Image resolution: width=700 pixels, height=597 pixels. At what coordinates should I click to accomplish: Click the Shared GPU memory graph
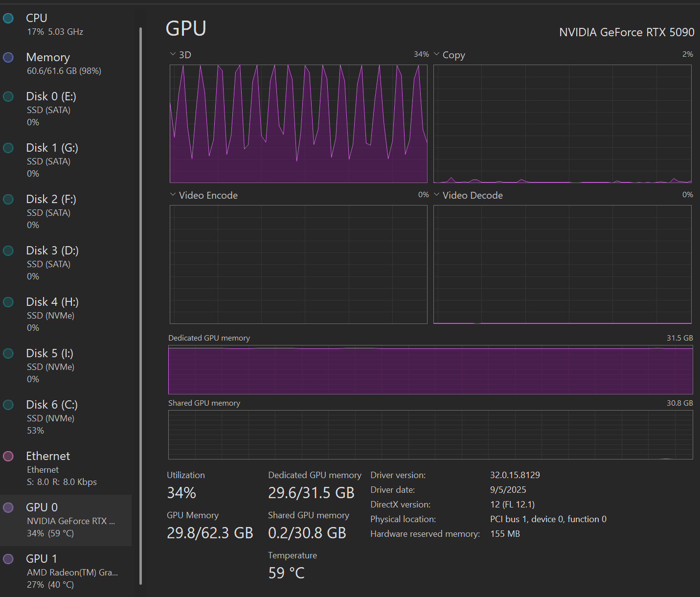click(x=430, y=435)
